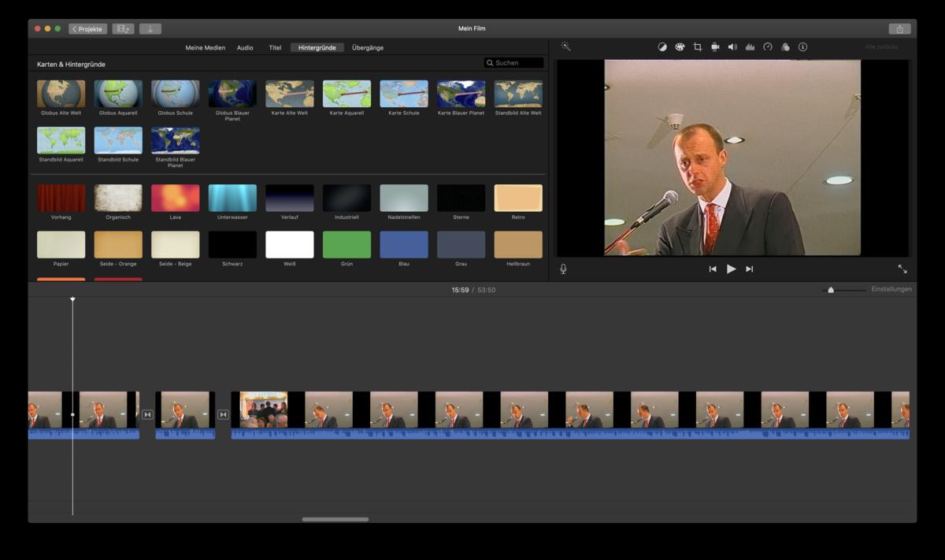Select the Hintergründe tab
The height and width of the screenshot is (560, 945).
[x=317, y=48]
